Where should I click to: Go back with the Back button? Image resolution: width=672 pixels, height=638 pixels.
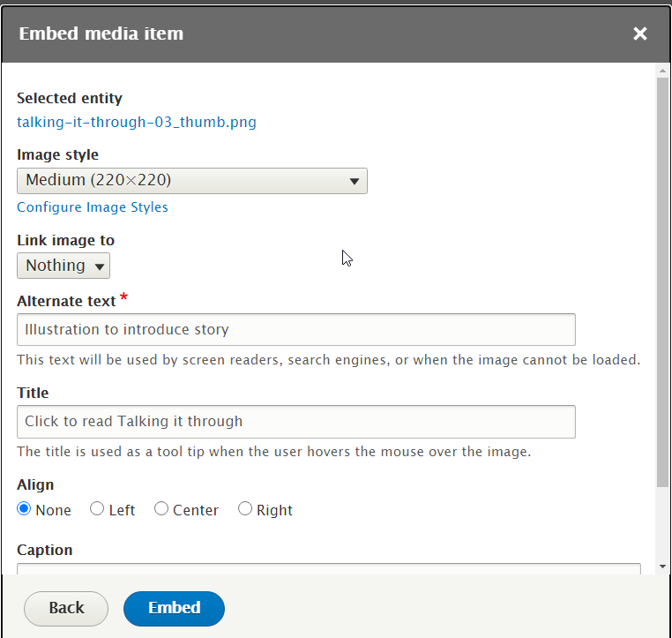coord(66,608)
